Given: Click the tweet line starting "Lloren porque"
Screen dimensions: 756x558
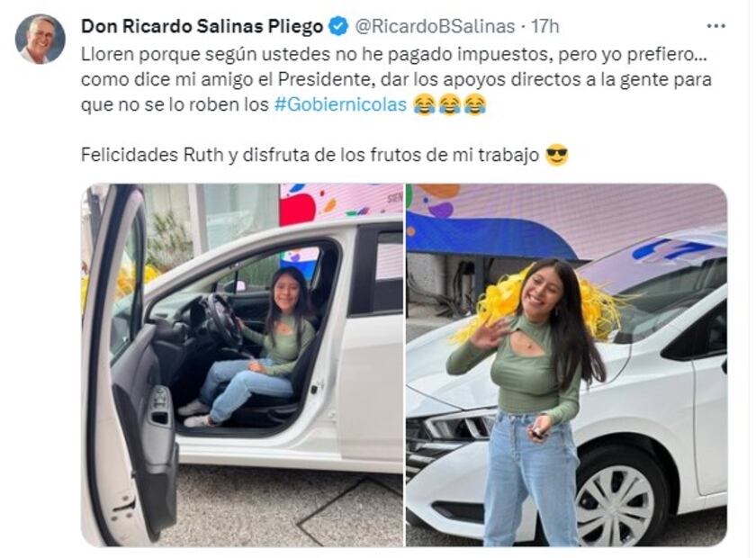Looking at the screenshot, I should pyautogui.click(x=394, y=54).
